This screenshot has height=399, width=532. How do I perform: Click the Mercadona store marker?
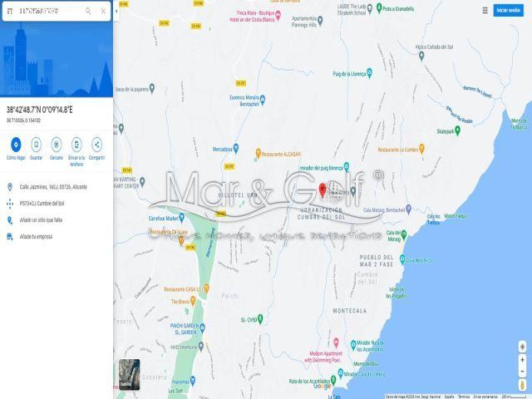[236, 148]
